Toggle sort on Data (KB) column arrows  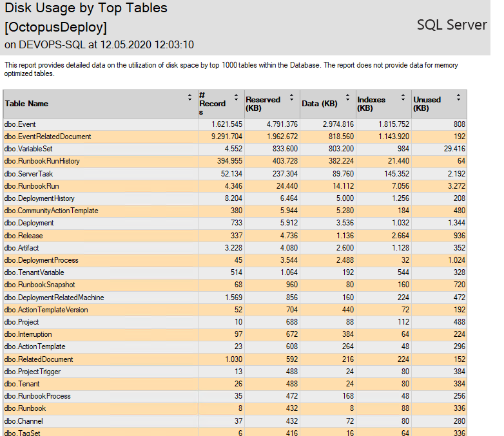[347, 97]
